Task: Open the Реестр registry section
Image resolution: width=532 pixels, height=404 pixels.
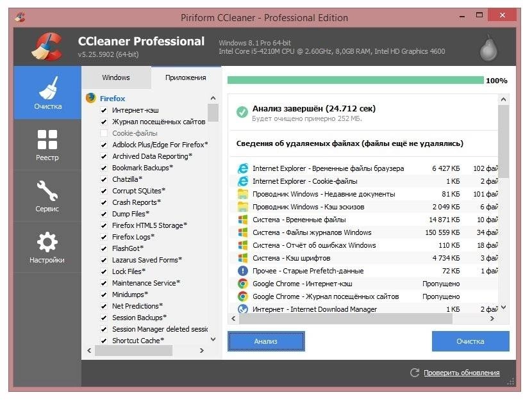Action: (x=47, y=145)
